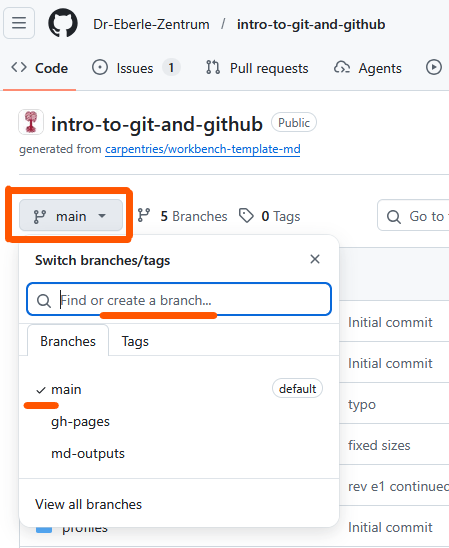Open the Pull requests tab
This screenshot has height=548, width=449.
click(x=257, y=68)
